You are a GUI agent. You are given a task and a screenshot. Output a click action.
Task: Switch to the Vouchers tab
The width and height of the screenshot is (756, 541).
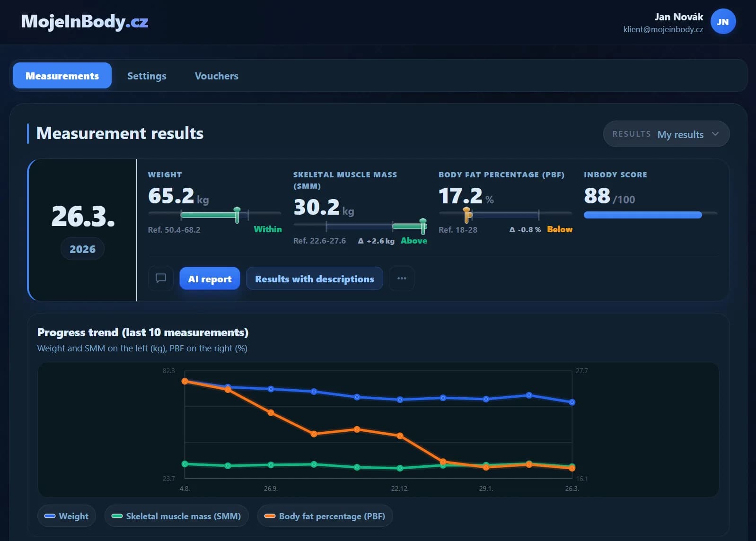coord(217,76)
